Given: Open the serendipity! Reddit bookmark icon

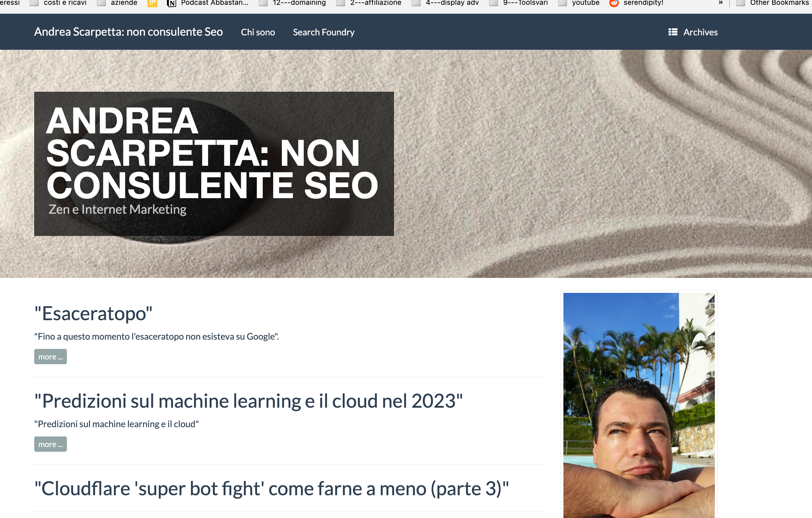Looking at the screenshot, I should pos(614,3).
